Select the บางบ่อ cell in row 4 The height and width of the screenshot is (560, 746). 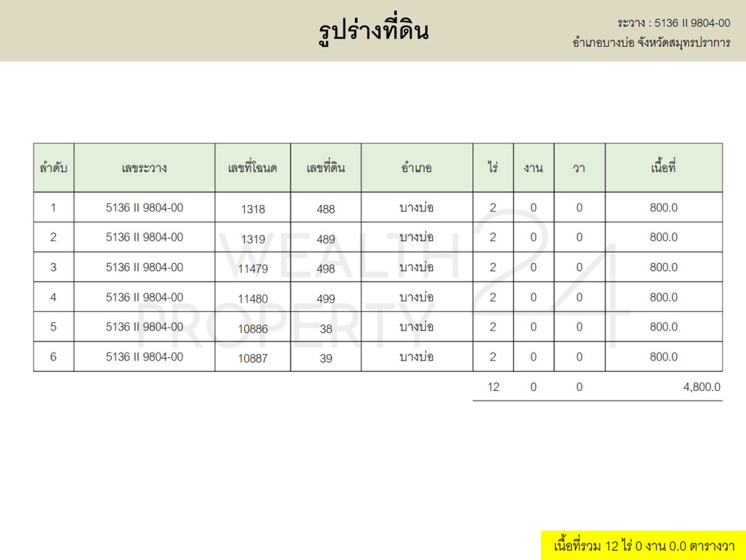click(417, 296)
